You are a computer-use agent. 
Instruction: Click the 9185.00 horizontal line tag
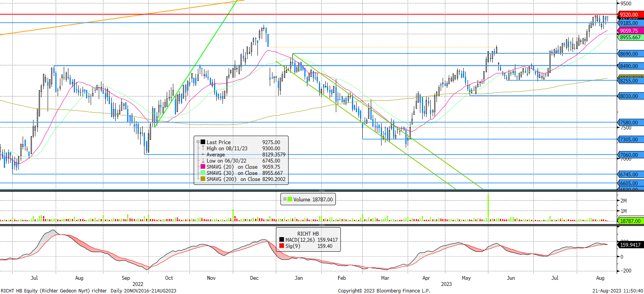point(630,23)
